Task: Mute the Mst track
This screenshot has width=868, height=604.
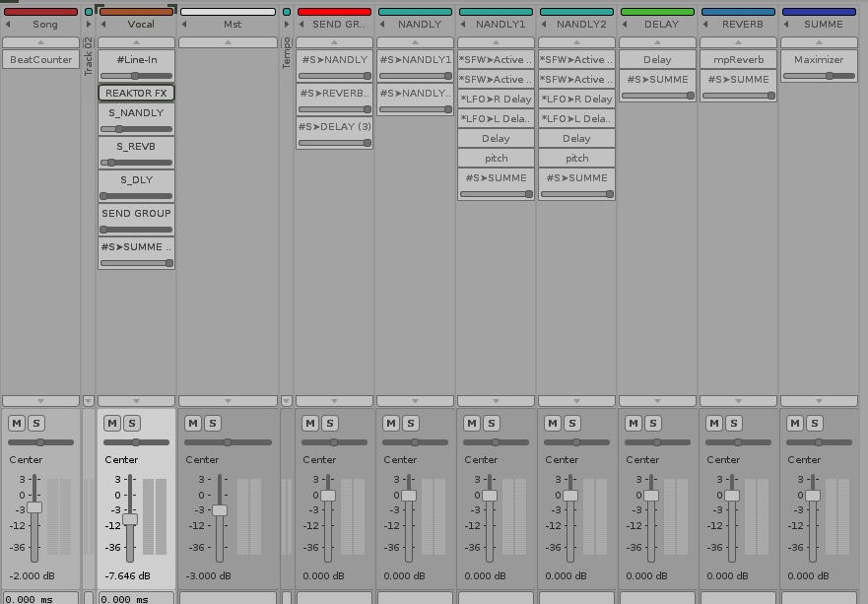Action: [x=193, y=424]
